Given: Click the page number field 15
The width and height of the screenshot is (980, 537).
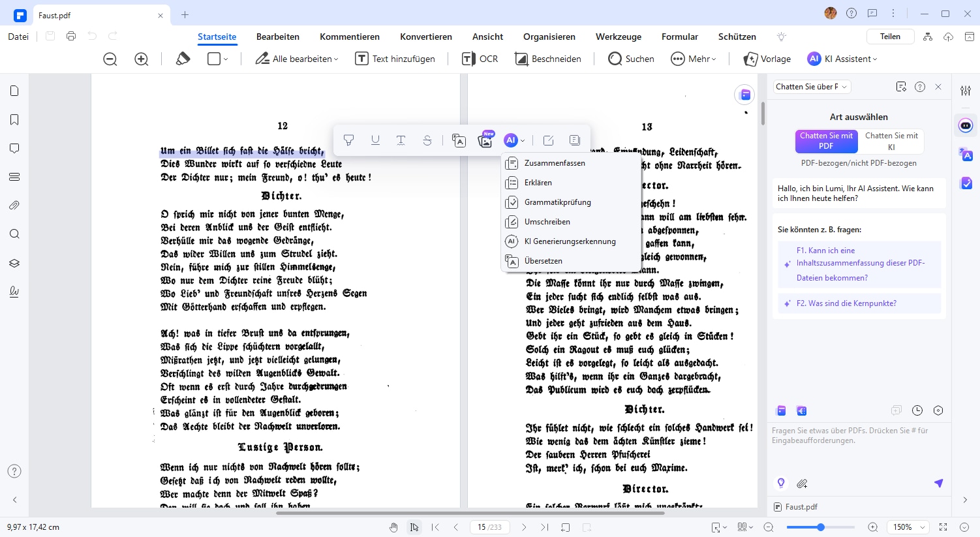Looking at the screenshot, I should (489, 527).
